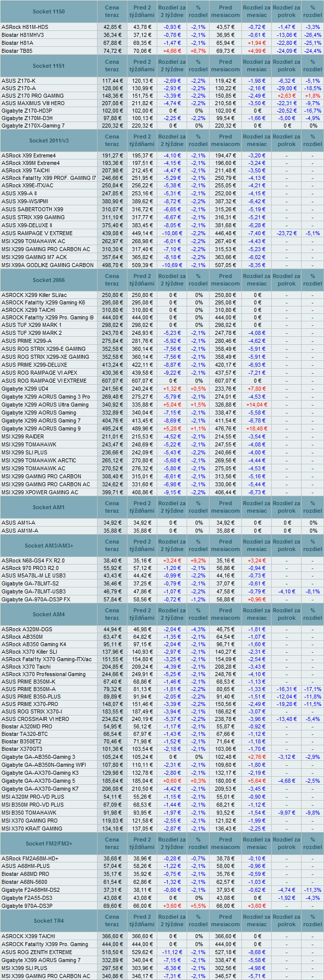Click the Socket TR4 section header
This screenshot has height=980, width=324.
[x=49, y=921]
